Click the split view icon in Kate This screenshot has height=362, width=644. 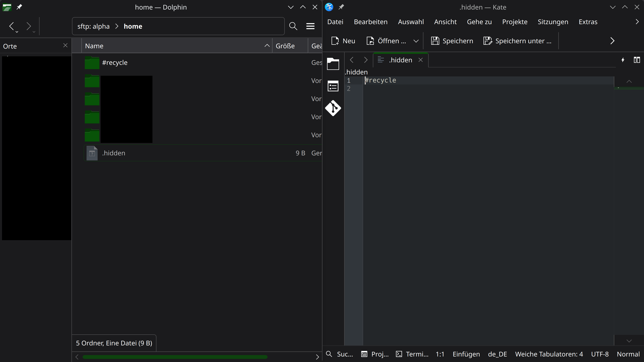point(636,60)
